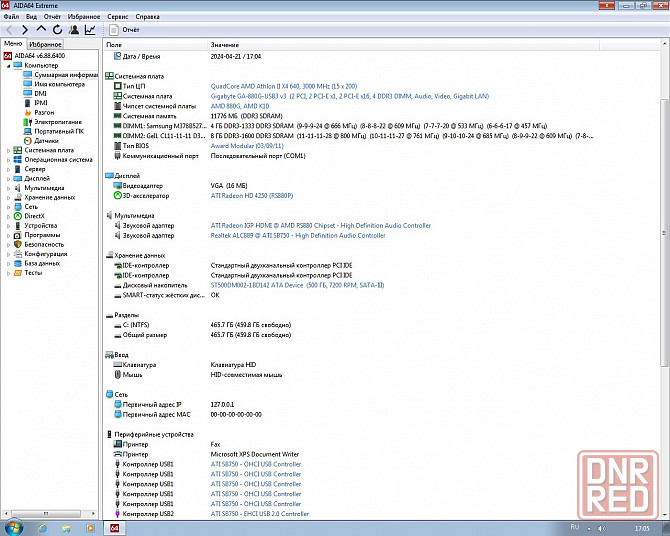
Task: Expand the Сеть tree node
Action: 8,207
